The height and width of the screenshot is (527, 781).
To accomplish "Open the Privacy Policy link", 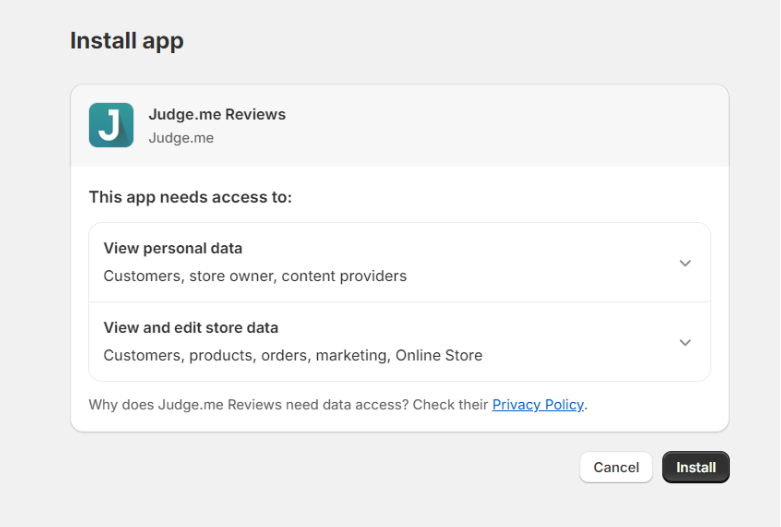I will click(538, 404).
